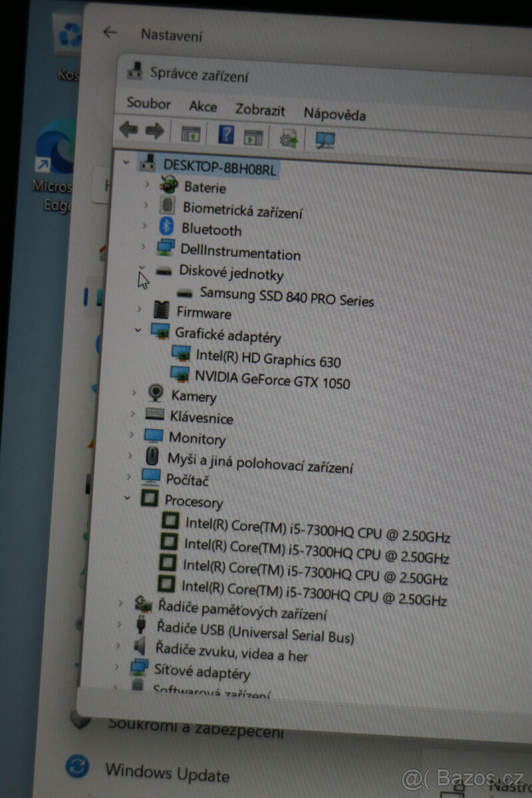Go back in the Nastavení window

point(110,32)
